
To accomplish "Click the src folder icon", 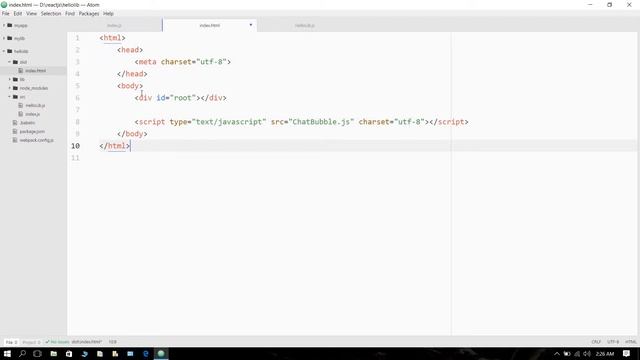I will pyautogui.click(x=16, y=97).
